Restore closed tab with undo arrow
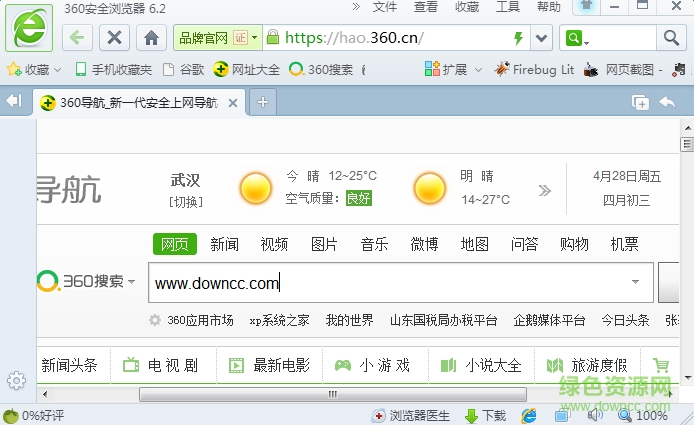Viewport: 694px width, 425px height. [667, 102]
